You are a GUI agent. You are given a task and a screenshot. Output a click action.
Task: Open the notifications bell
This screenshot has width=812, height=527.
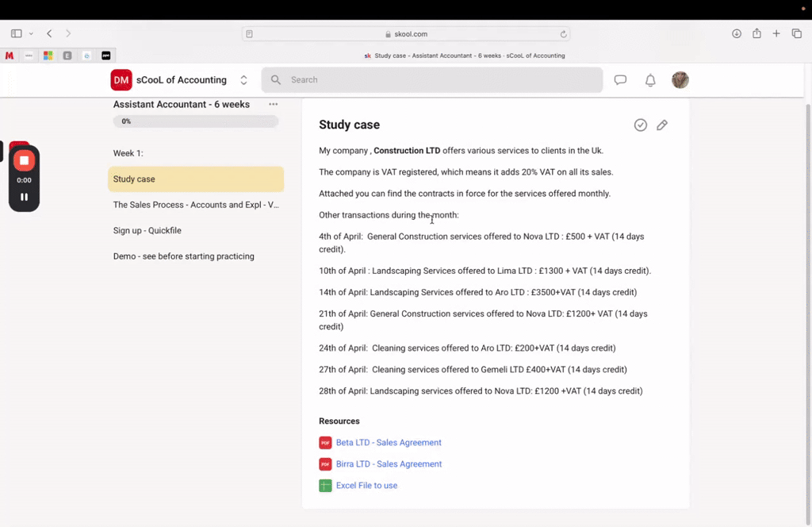click(650, 80)
